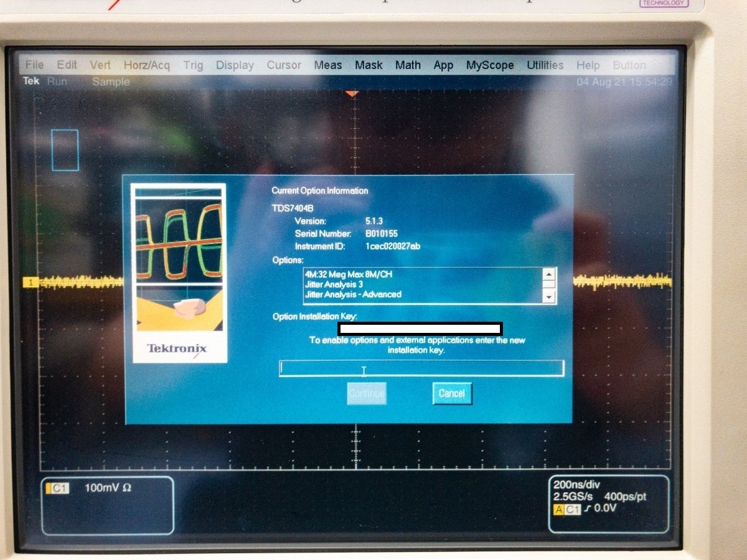This screenshot has width=747, height=560.
Task: Open the Math menu
Action: coord(408,65)
